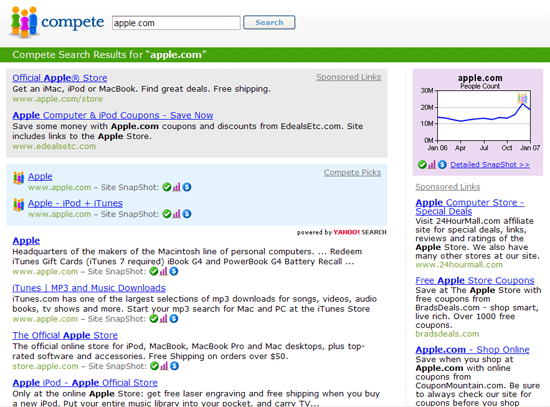
Task: Open the Detailed SnapShot >> link
Action: [490, 165]
